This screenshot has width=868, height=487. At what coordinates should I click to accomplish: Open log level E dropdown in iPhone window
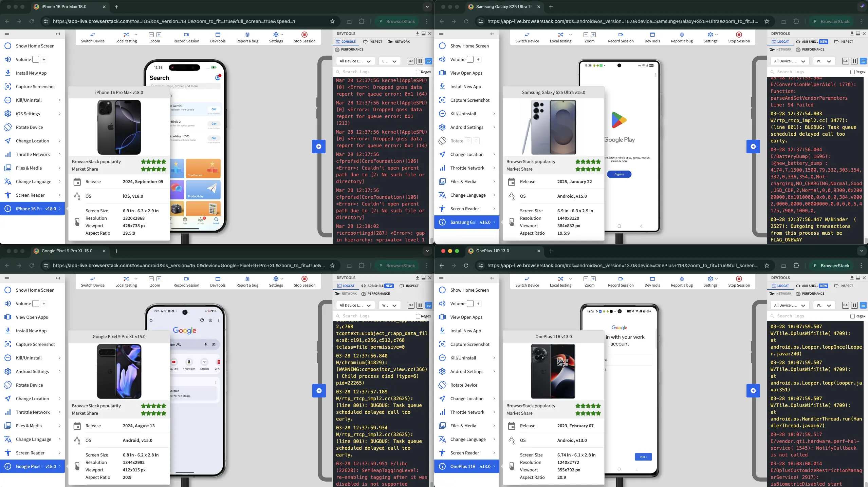[x=389, y=61]
